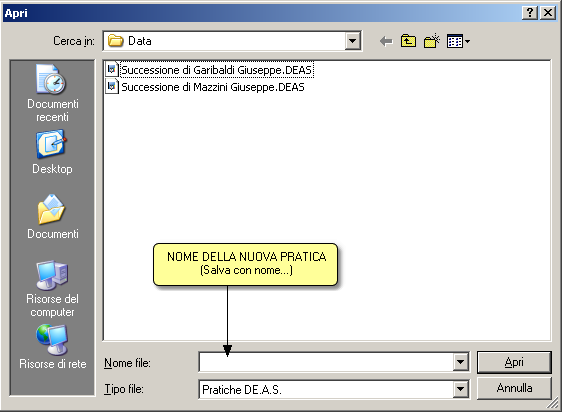The width and height of the screenshot is (563, 412).
Task: Expand the Cerca in folder dropdown
Action: click(x=352, y=41)
